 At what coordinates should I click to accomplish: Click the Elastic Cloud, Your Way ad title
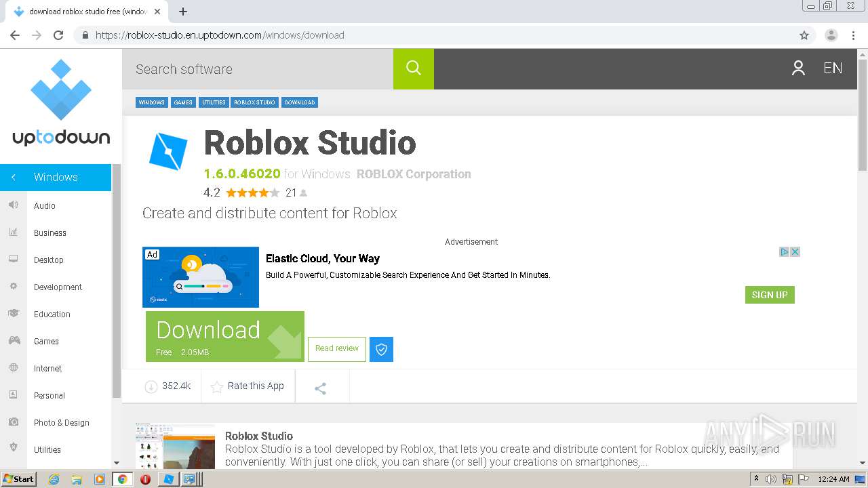click(x=323, y=258)
